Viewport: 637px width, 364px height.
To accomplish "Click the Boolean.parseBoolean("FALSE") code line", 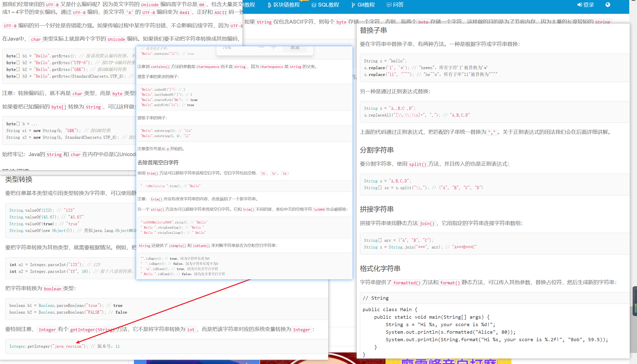I will point(68,312).
